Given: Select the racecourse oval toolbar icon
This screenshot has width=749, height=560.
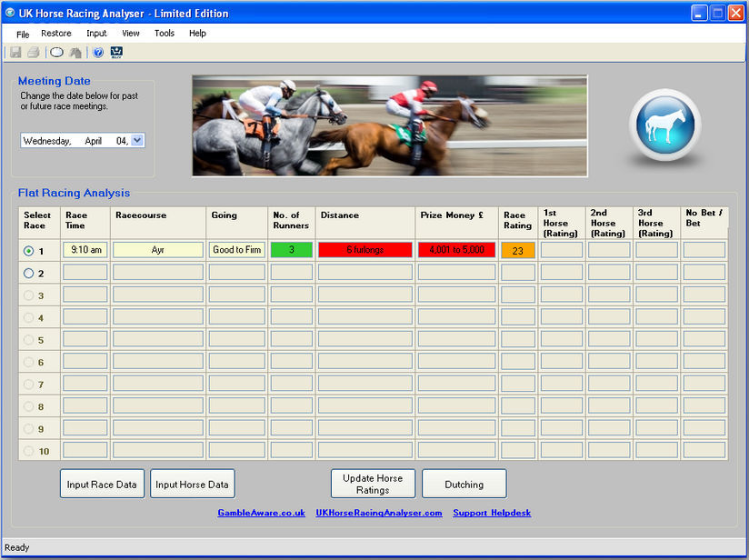Looking at the screenshot, I should 56,52.
